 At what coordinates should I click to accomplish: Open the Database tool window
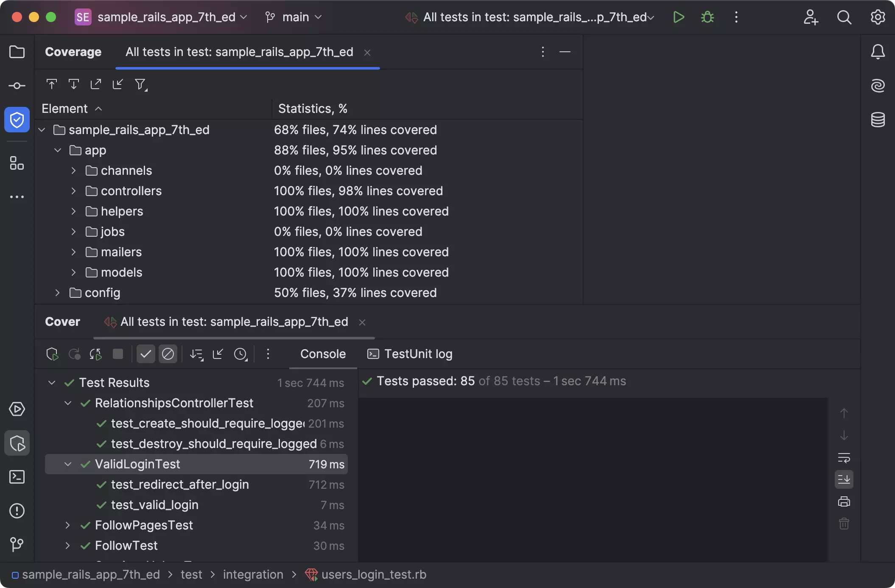point(878,120)
